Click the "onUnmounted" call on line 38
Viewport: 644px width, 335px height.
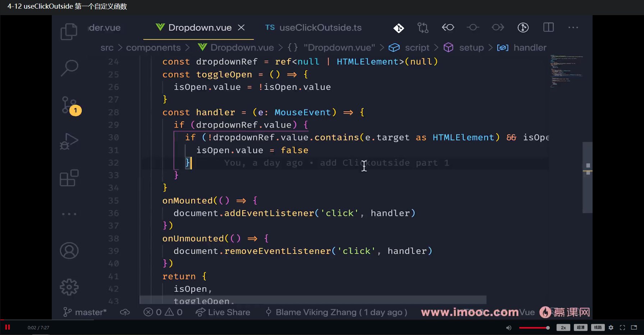(x=193, y=239)
